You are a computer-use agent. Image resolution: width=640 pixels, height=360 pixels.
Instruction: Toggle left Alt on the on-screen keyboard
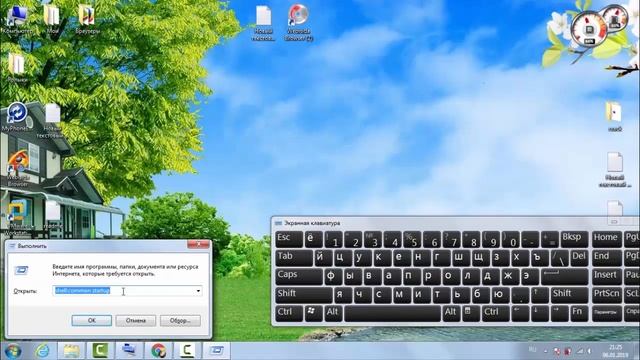(x=333, y=313)
